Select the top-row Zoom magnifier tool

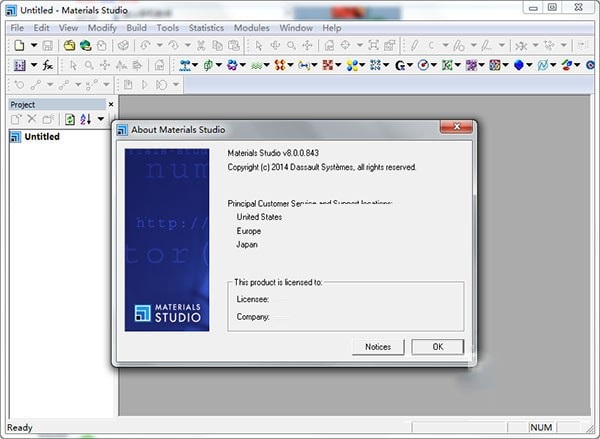point(292,46)
